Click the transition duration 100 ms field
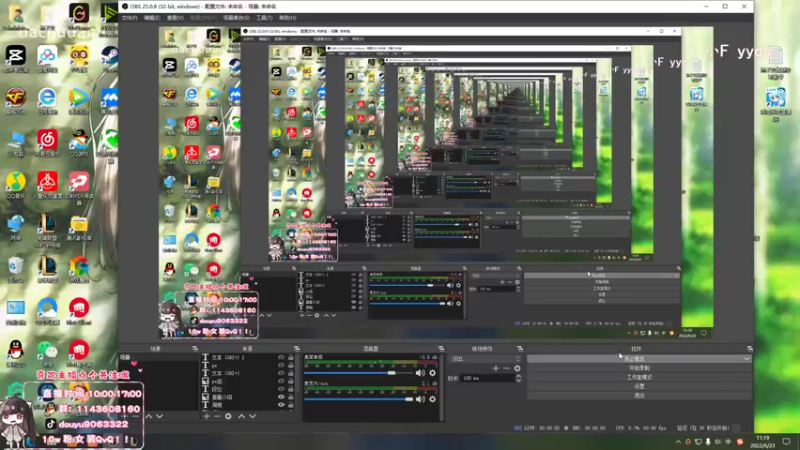Image resolution: width=800 pixels, height=450 pixels. tap(488, 378)
